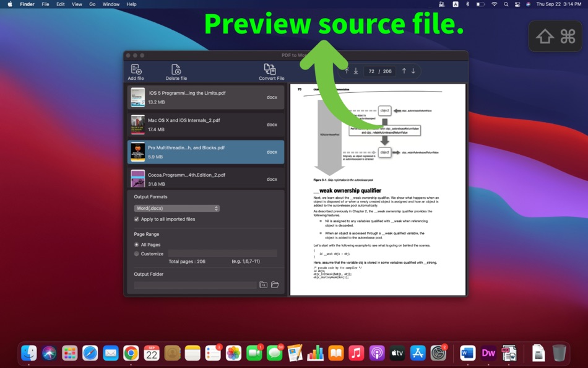Open Mail from the Dock
Image resolution: width=588 pixels, height=368 pixels.
pyautogui.click(x=111, y=353)
